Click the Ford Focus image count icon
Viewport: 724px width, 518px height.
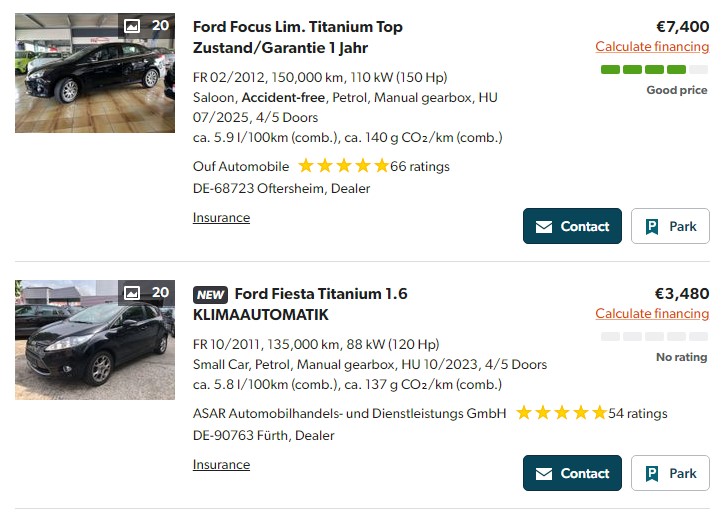[x=132, y=26]
